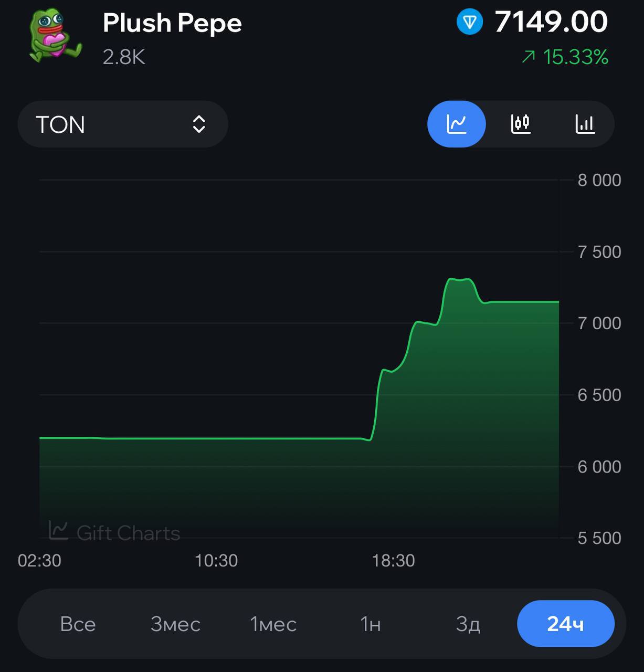Screen dimensions: 644x672
Task: Choose the '1н' period option
Action: (x=371, y=624)
